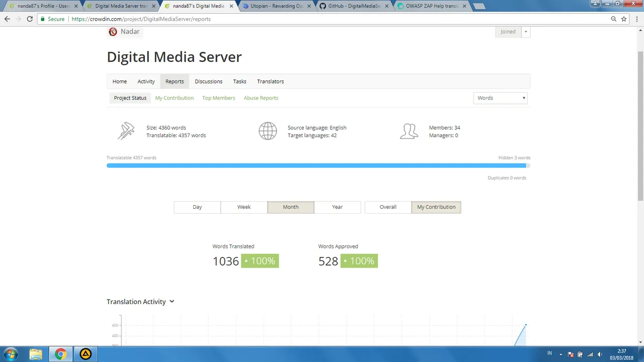The image size is (644, 362).
Task: Go back with the browser back arrow
Action: point(7,19)
